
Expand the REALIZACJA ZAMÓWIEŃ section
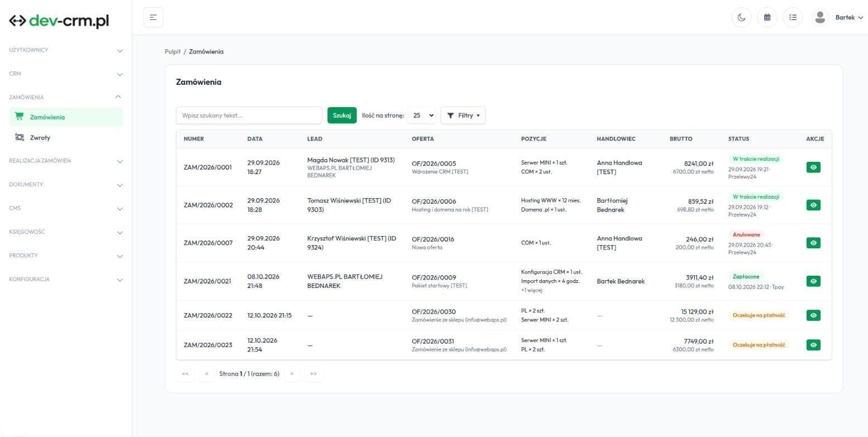tap(66, 161)
